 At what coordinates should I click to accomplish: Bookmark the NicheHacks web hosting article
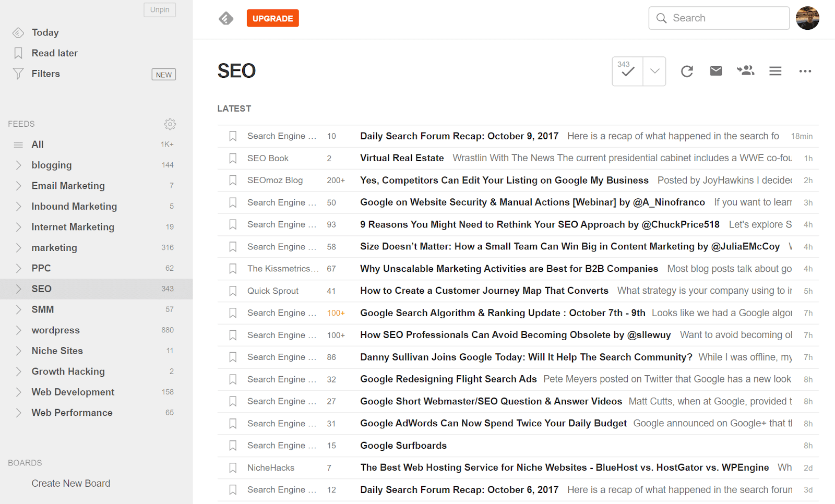[x=233, y=468]
